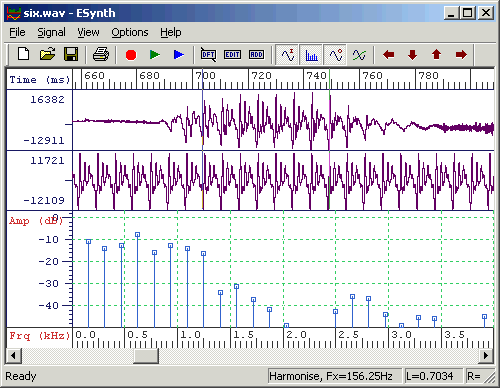The width and height of the screenshot is (500, 388).
Task: Start recording with the red record button
Action: pos(131,55)
